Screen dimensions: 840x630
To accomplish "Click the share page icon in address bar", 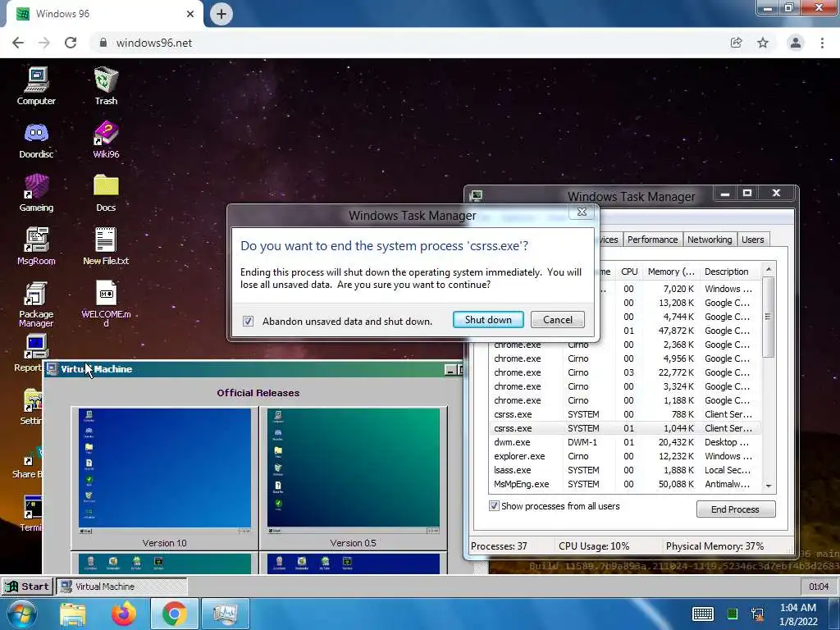I will (x=736, y=43).
